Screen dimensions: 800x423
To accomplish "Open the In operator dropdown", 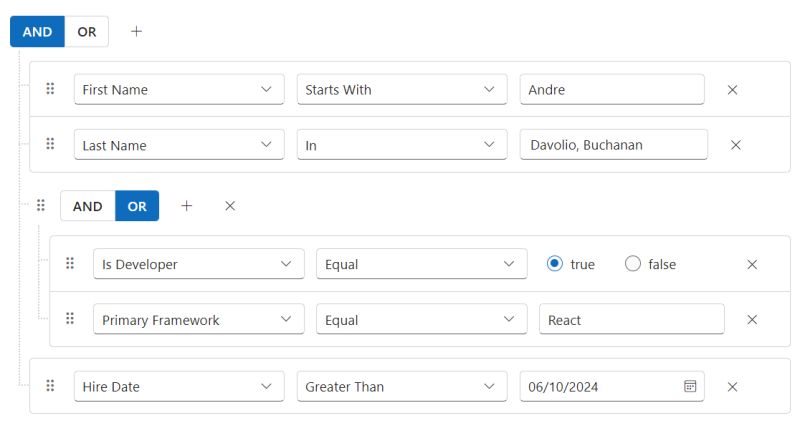I will pos(402,145).
